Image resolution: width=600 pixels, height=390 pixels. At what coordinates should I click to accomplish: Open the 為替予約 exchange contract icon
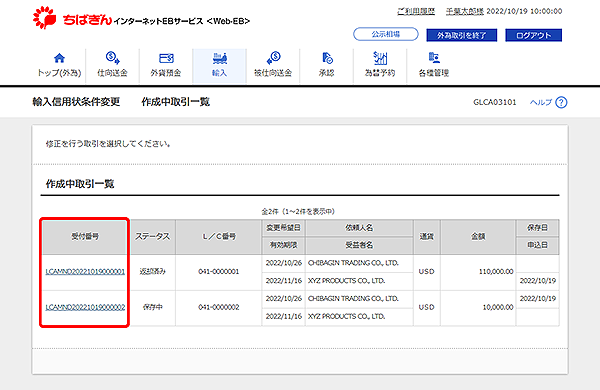[380, 58]
